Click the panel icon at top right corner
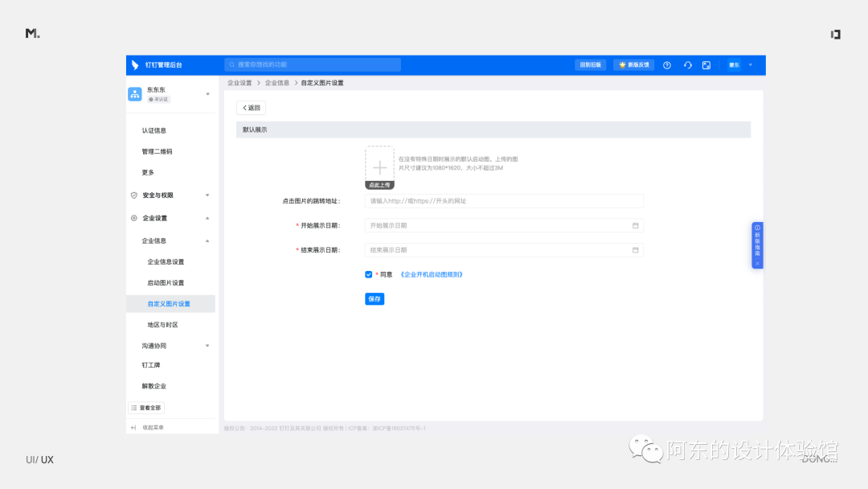Viewport: 868px width, 489px height. 835,35
